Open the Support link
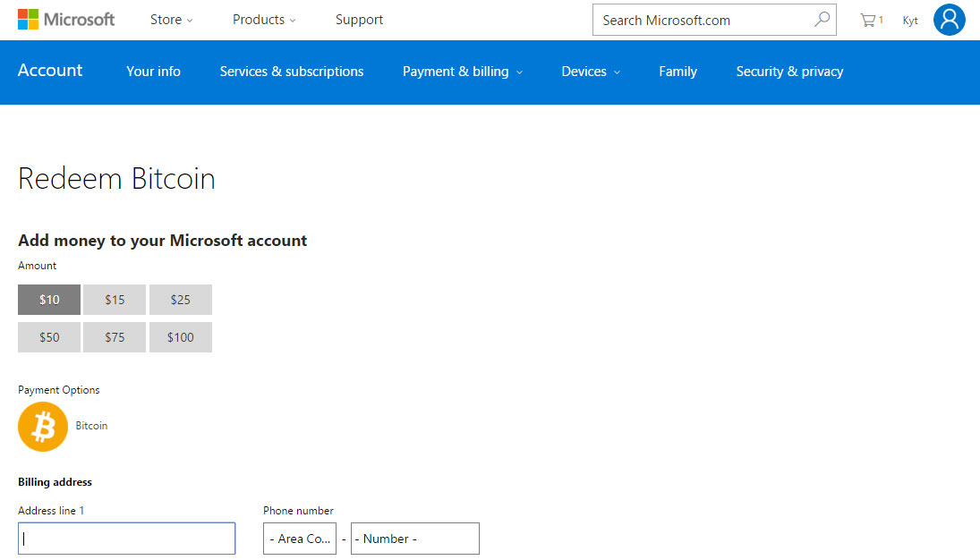Screen dimensions: 980x560 359,20
